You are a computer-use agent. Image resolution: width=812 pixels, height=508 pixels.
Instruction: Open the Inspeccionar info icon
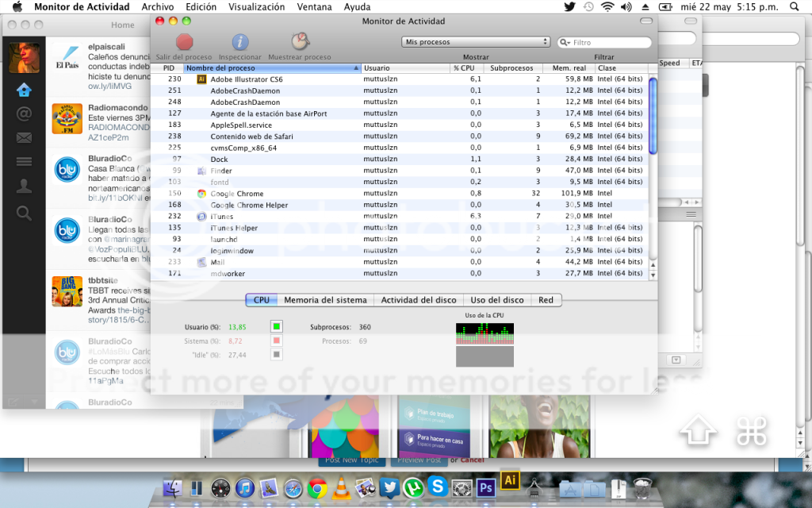point(239,42)
